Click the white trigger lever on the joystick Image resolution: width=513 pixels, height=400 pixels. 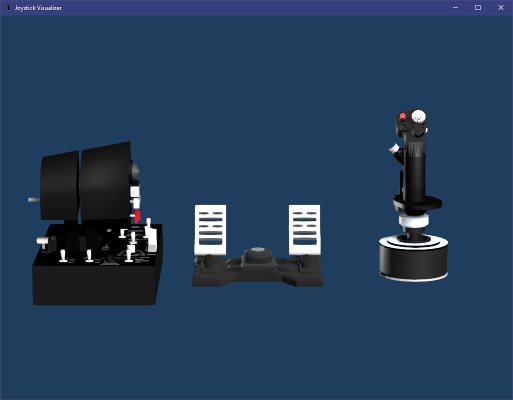coord(394,148)
